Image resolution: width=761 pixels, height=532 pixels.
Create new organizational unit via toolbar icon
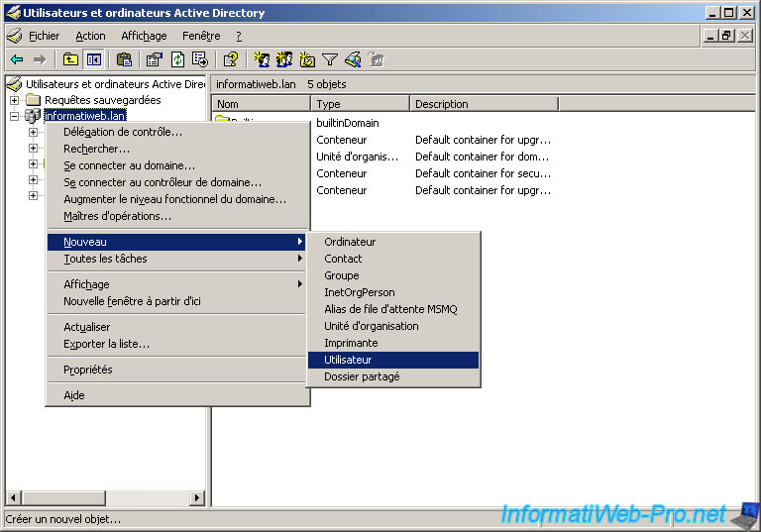[307, 59]
